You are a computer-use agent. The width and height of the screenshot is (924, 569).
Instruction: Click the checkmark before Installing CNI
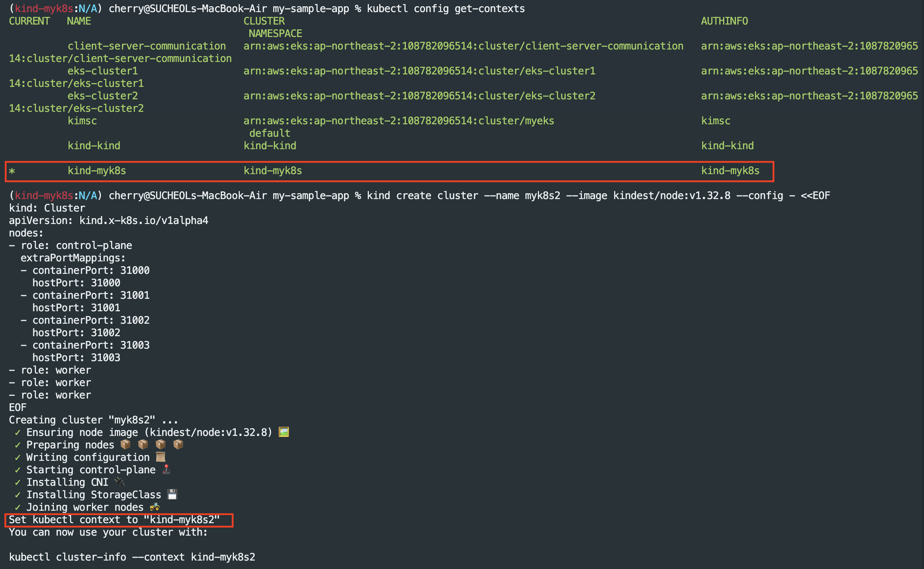click(x=17, y=482)
